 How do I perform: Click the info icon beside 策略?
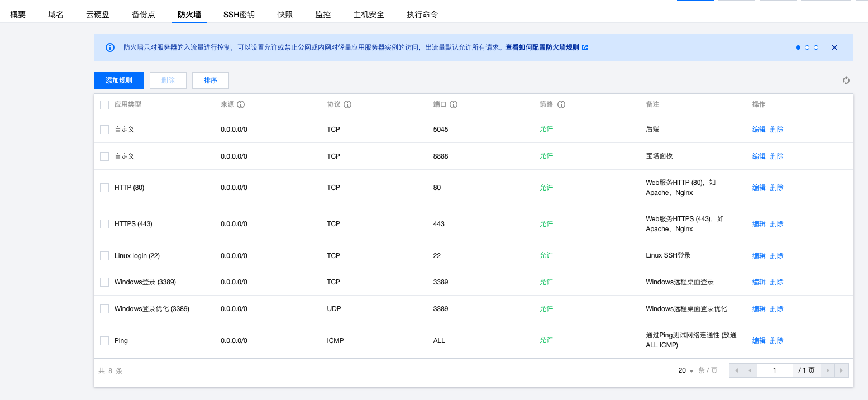(561, 104)
